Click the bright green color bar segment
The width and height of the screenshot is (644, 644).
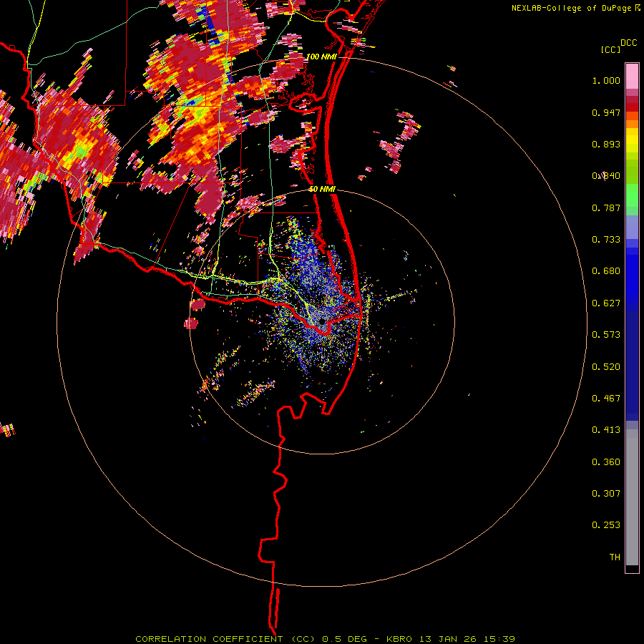632,195
